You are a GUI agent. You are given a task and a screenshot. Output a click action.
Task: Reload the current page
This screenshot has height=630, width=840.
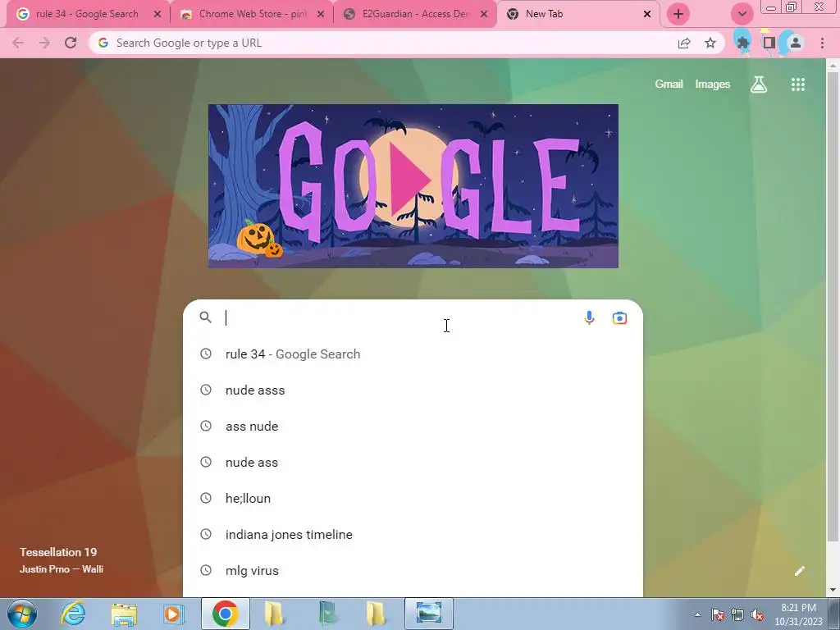click(71, 43)
